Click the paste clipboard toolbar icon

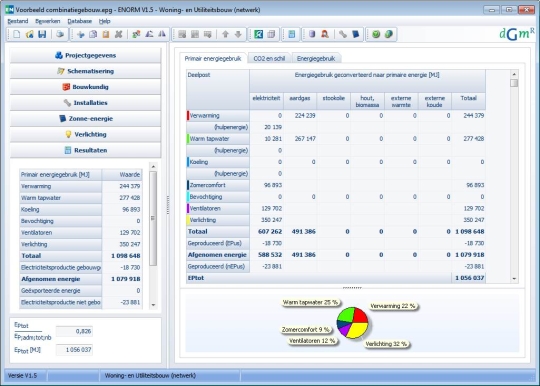(x=106, y=34)
